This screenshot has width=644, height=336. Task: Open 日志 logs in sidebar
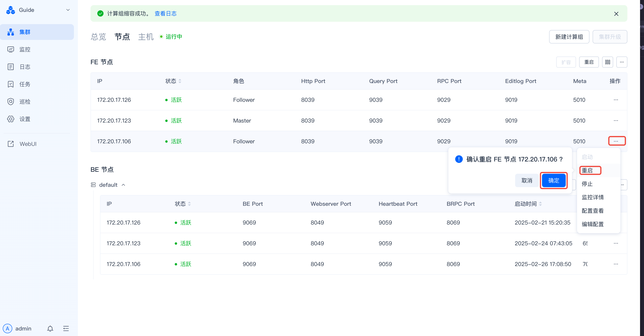(37, 67)
